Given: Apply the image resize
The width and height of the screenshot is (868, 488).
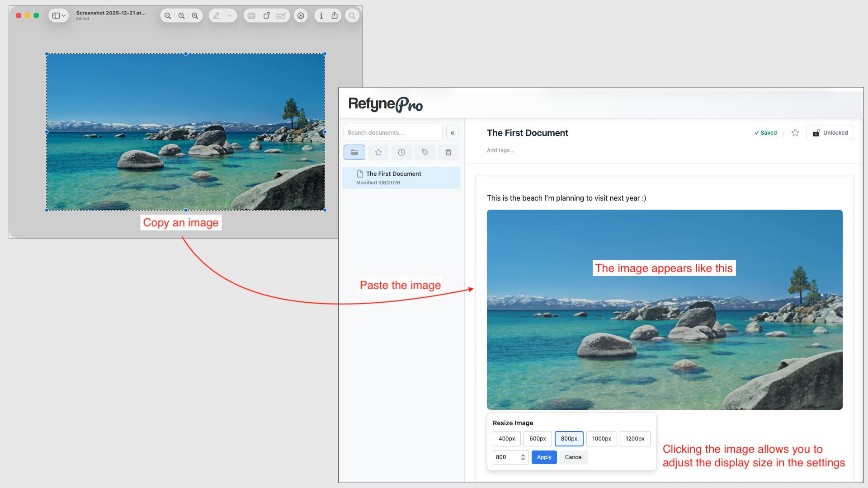Looking at the screenshot, I should pyautogui.click(x=544, y=457).
